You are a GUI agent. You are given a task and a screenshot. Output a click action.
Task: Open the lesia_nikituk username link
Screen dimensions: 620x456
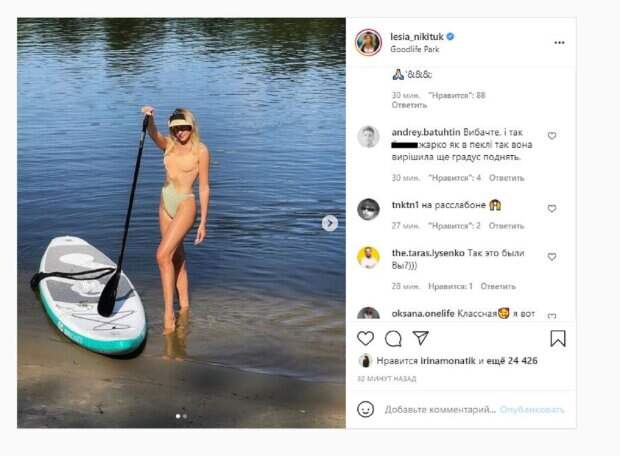click(x=417, y=37)
